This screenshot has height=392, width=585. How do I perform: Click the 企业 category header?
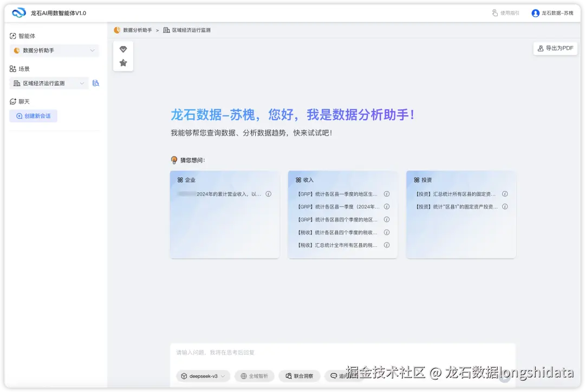click(186, 180)
